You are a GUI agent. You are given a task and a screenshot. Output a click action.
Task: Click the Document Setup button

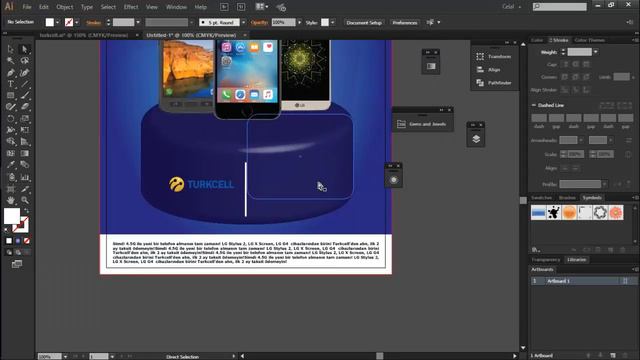364,22
